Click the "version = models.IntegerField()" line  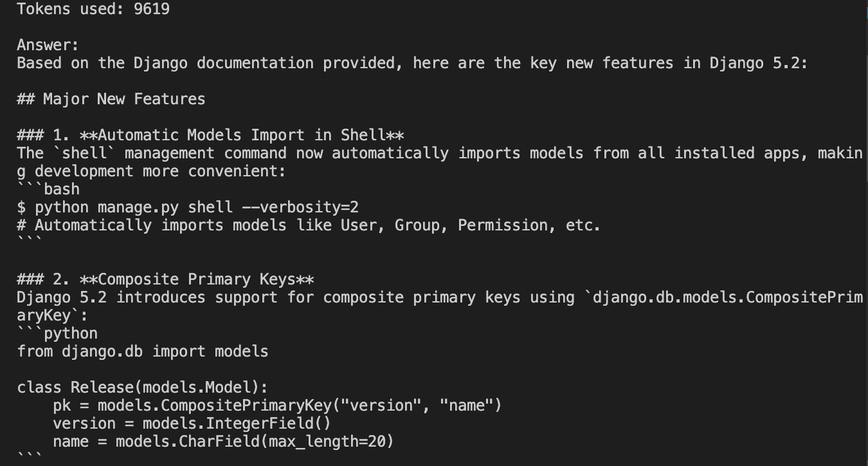[192, 424]
